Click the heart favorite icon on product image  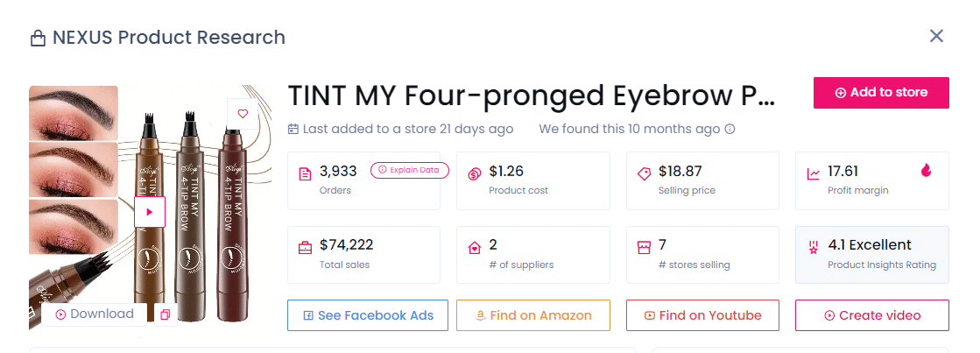pyautogui.click(x=243, y=113)
